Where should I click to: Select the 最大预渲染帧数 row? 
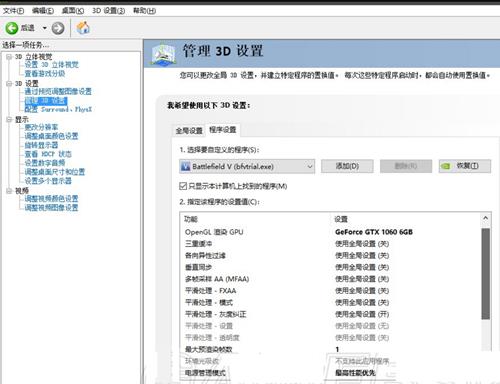pos(330,349)
